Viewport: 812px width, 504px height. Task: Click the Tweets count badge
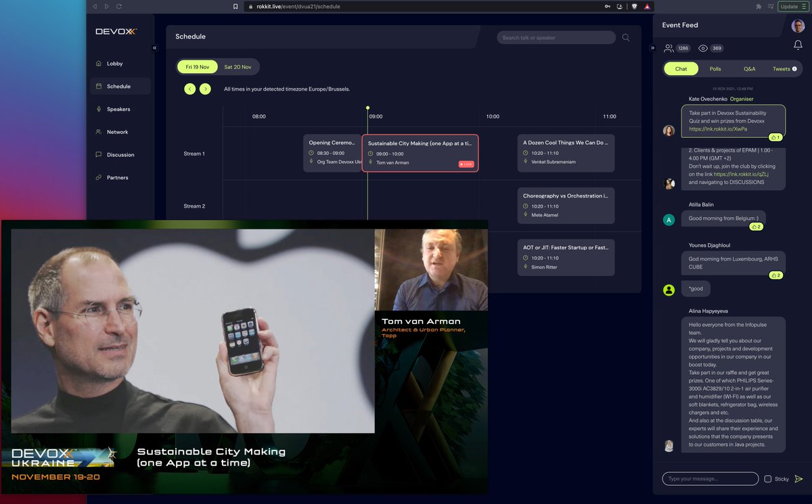794,69
